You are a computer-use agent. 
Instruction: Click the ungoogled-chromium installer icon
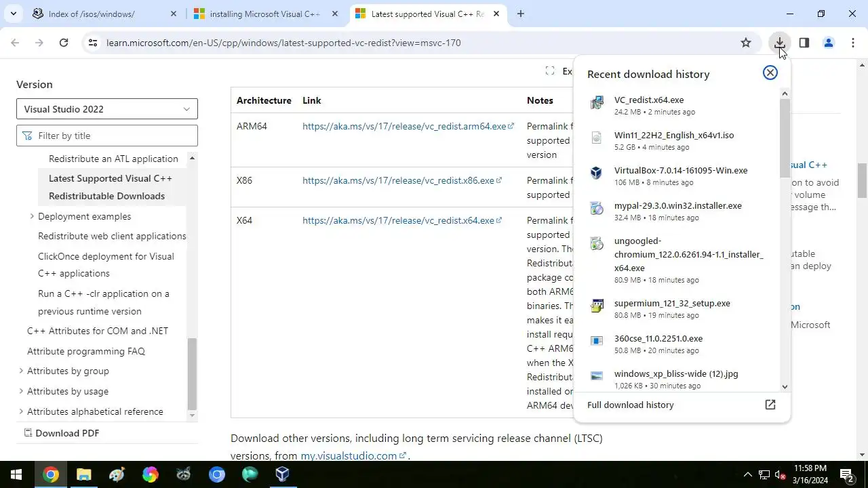[x=597, y=244]
